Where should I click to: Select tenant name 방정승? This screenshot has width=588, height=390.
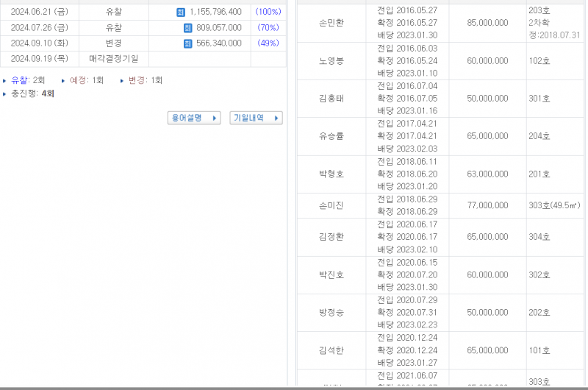click(x=331, y=312)
